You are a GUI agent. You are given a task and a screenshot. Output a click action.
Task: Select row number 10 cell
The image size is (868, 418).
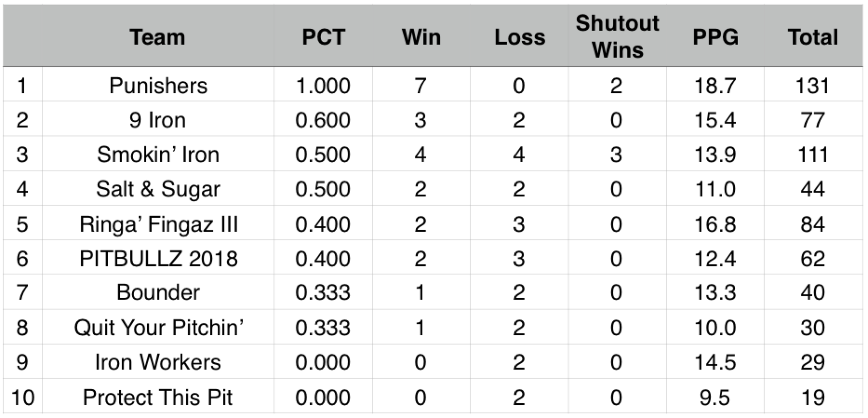point(22,398)
